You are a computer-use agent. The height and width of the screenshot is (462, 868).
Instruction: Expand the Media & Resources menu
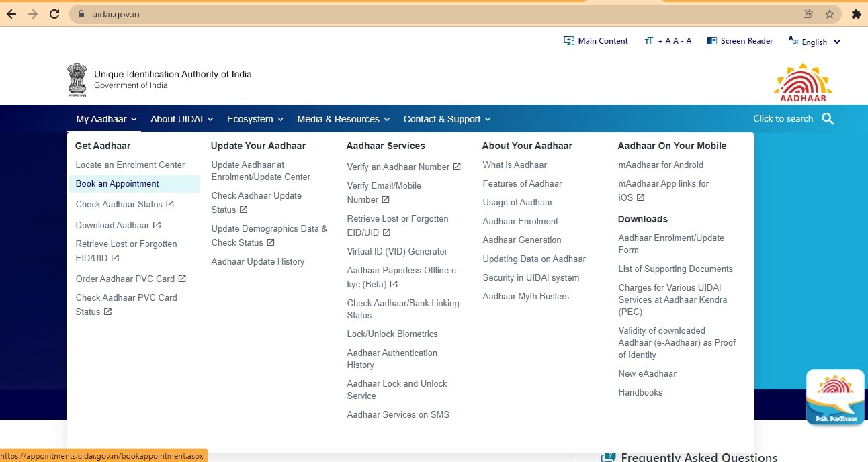343,119
